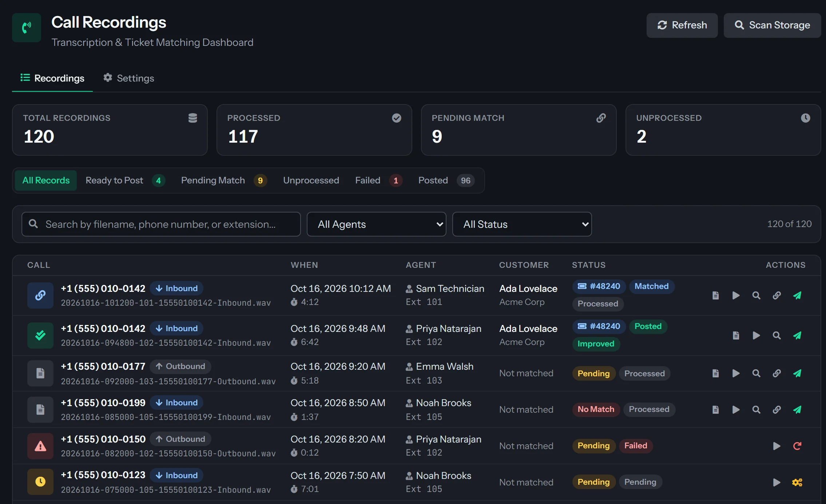Open transcript icon for 9:48 AM Priya call
The image size is (826, 504).
736,336
